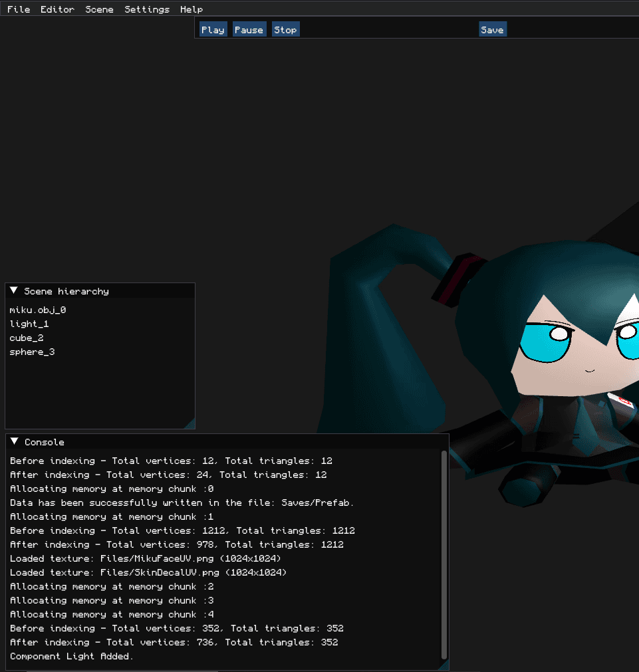The height and width of the screenshot is (672, 639).
Task: Click the Console panel title text
Action: 44,442
